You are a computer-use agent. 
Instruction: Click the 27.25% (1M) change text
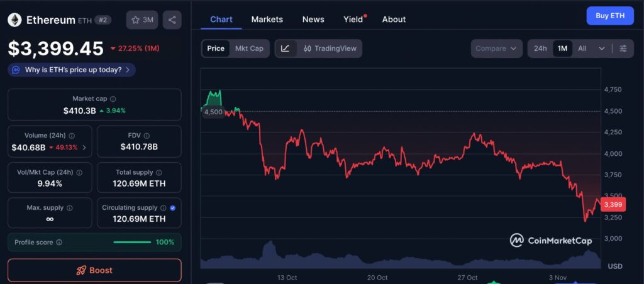[138, 48]
